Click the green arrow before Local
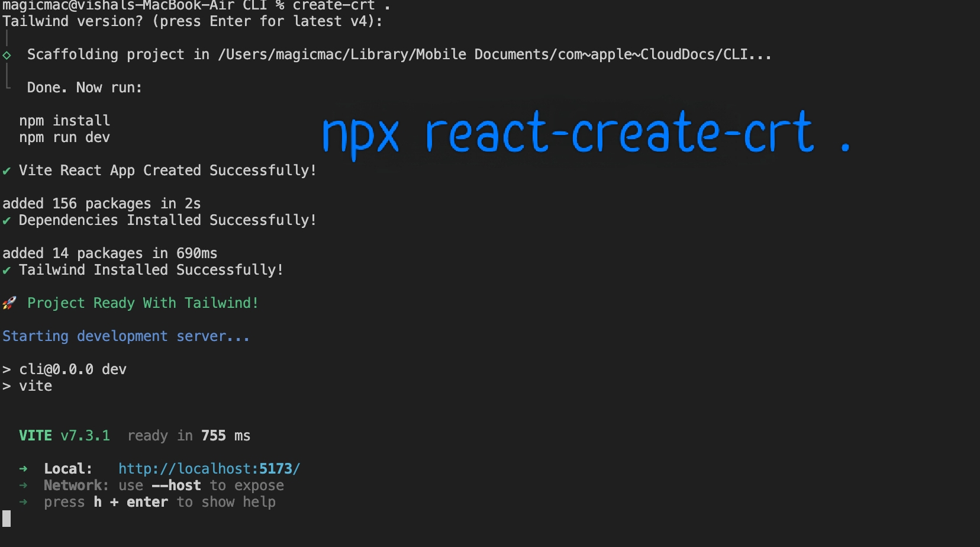980x547 pixels. point(23,469)
